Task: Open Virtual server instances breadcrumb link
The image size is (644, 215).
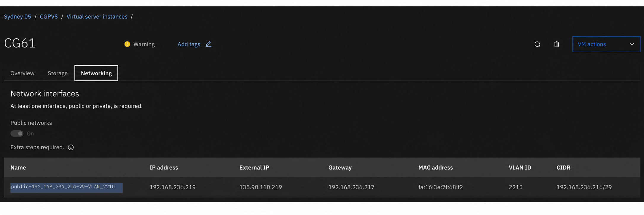Action: 97,17
